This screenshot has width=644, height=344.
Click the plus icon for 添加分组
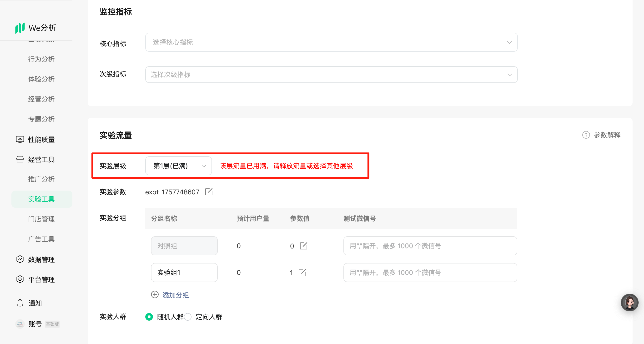(x=155, y=294)
